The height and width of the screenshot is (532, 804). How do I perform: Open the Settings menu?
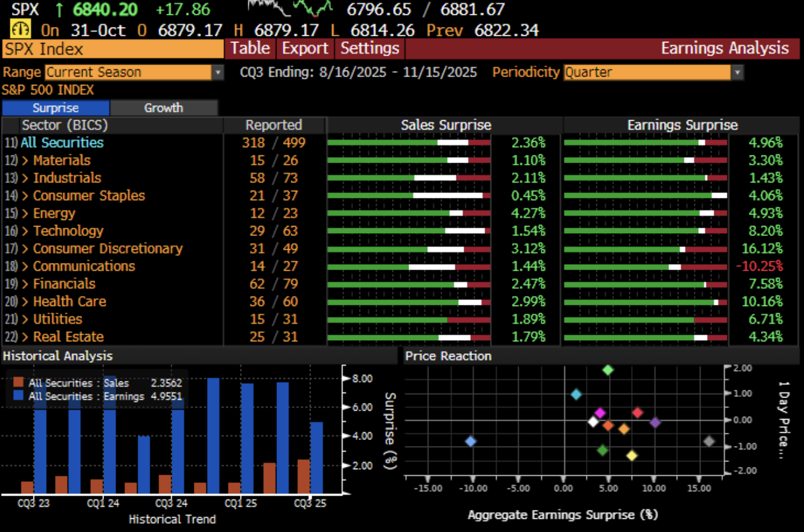370,48
